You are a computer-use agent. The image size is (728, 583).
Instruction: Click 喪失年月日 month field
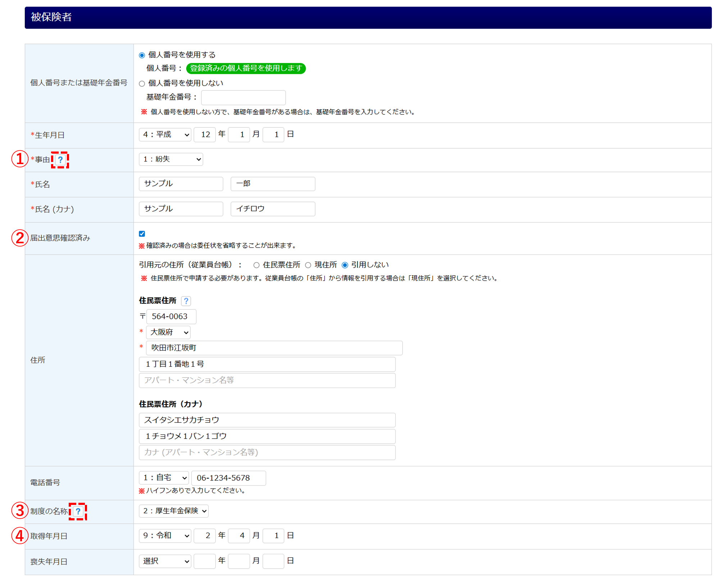239,561
